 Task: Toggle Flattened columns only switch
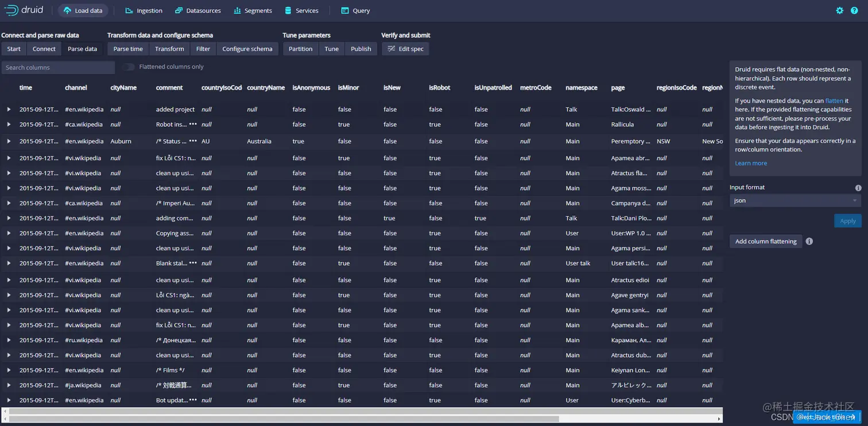coord(128,67)
